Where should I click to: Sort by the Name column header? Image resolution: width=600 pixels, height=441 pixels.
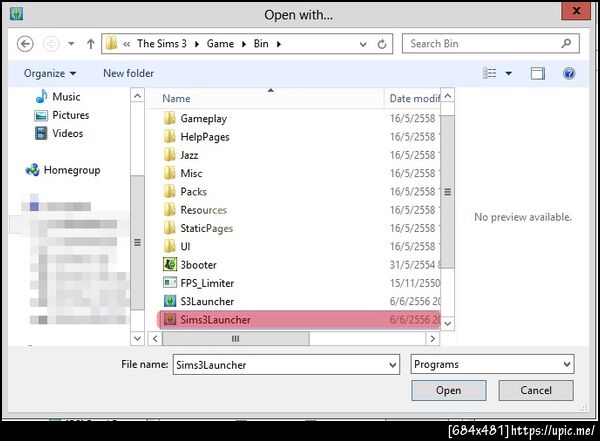coord(176,98)
